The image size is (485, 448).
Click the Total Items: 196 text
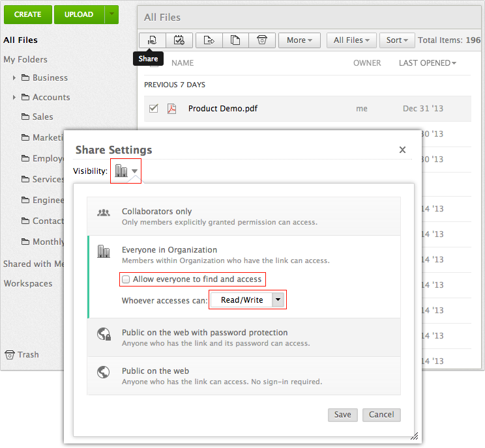click(449, 40)
